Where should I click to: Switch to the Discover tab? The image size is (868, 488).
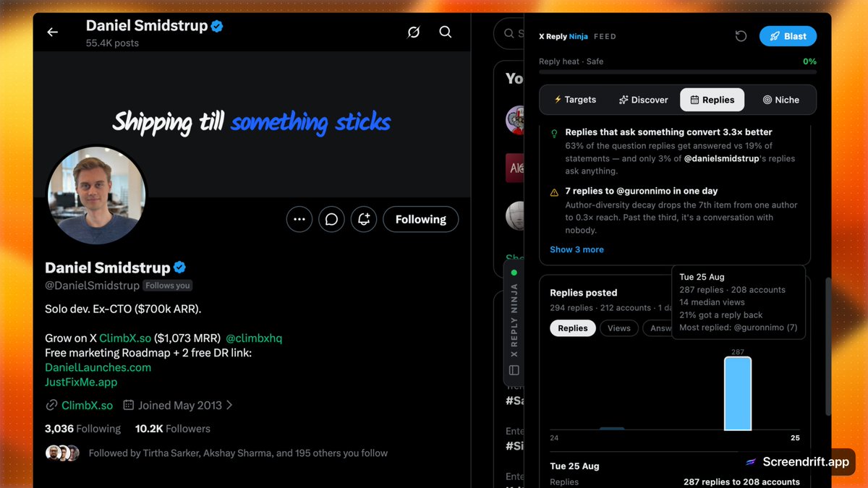point(643,100)
